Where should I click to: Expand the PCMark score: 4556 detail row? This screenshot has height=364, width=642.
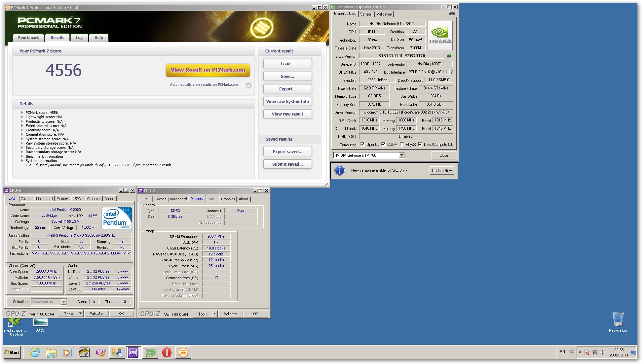click(22, 113)
